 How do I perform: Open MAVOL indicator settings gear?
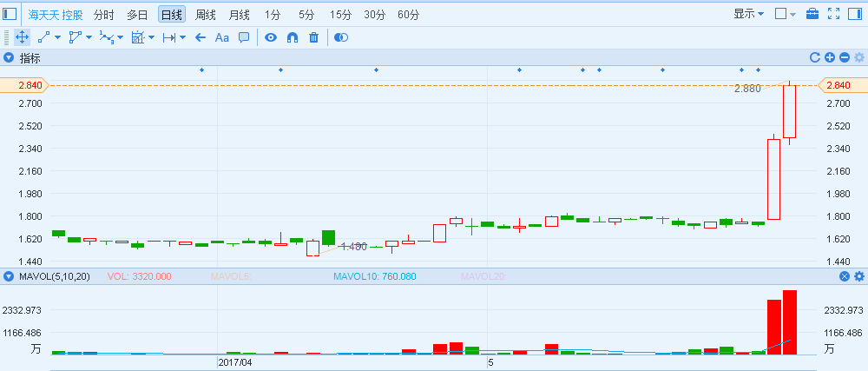click(x=859, y=276)
